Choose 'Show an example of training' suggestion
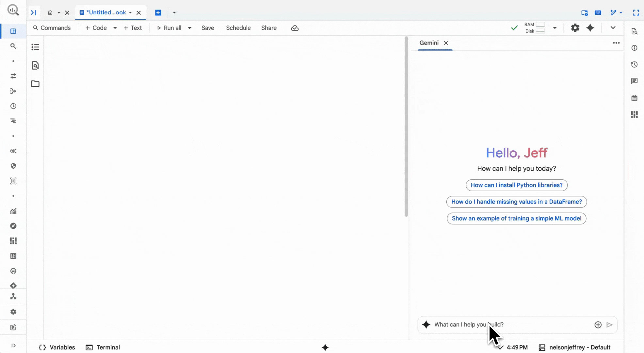The image size is (644, 353). 517,218
